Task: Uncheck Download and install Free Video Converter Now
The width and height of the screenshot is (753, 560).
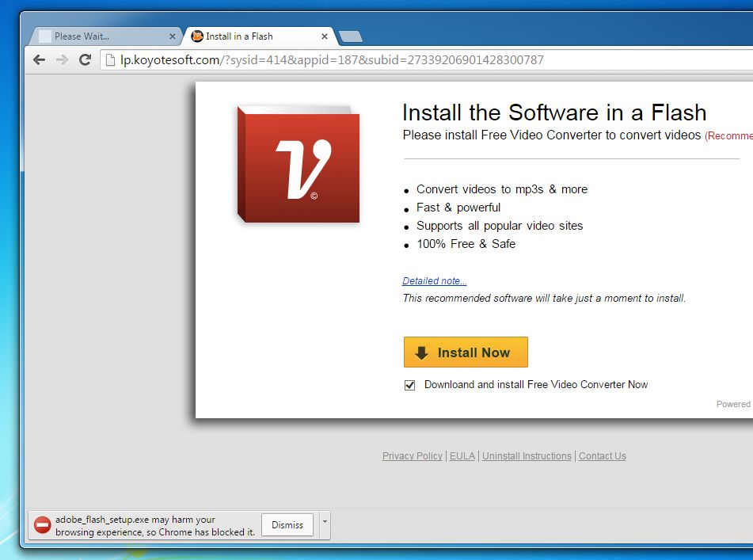Action: pos(409,385)
